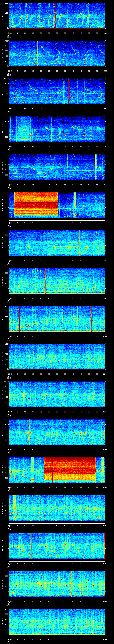This screenshot has width=114, height=644.
Task: Click the bright vertical band near 54s in 15:05:00 panel
Action: tap(96, 167)
